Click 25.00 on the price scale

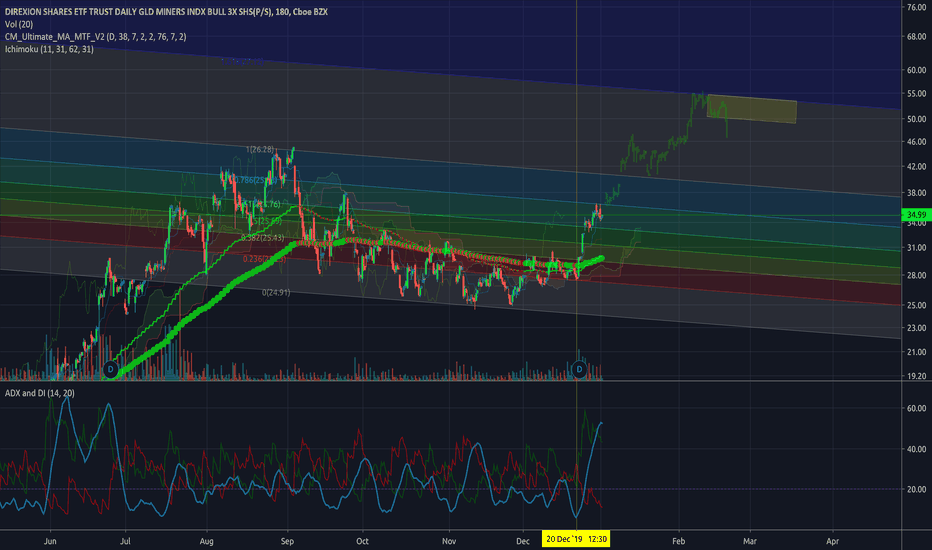pyautogui.click(x=917, y=305)
